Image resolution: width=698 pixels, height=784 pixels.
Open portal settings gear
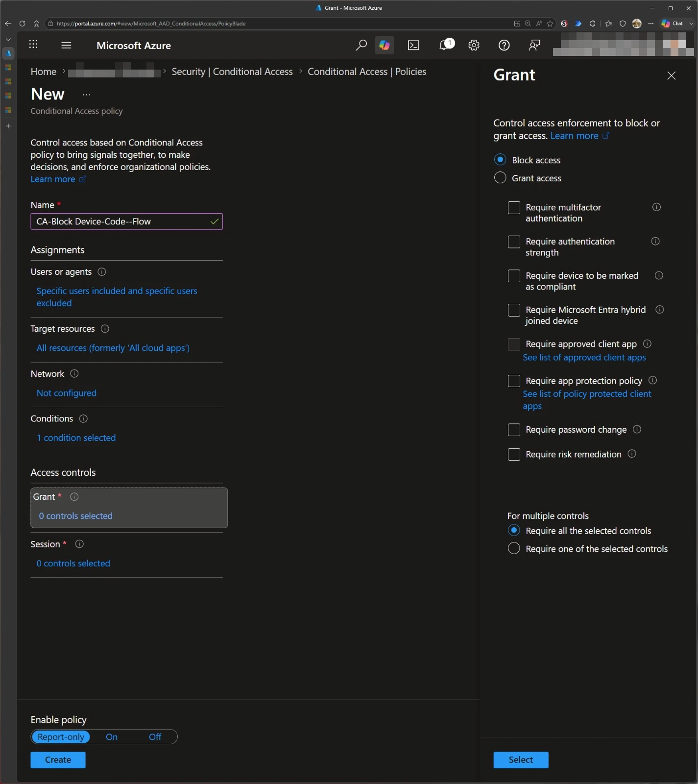pos(474,46)
